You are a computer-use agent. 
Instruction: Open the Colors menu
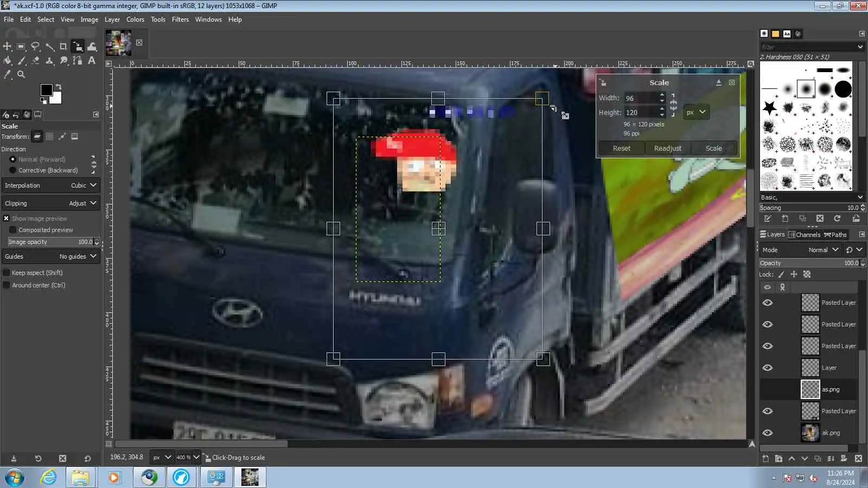pyautogui.click(x=135, y=20)
